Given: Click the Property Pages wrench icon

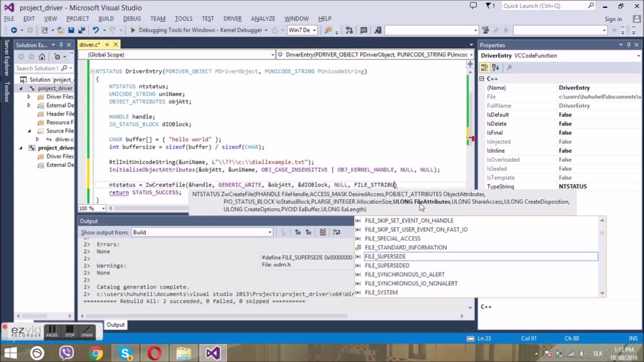Looking at the screenshot, I should (x=509, y=67).
